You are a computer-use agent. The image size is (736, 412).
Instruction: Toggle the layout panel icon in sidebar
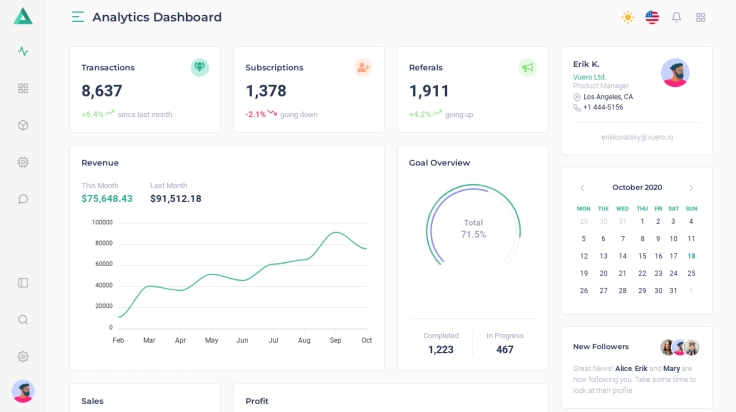point(23,283)
